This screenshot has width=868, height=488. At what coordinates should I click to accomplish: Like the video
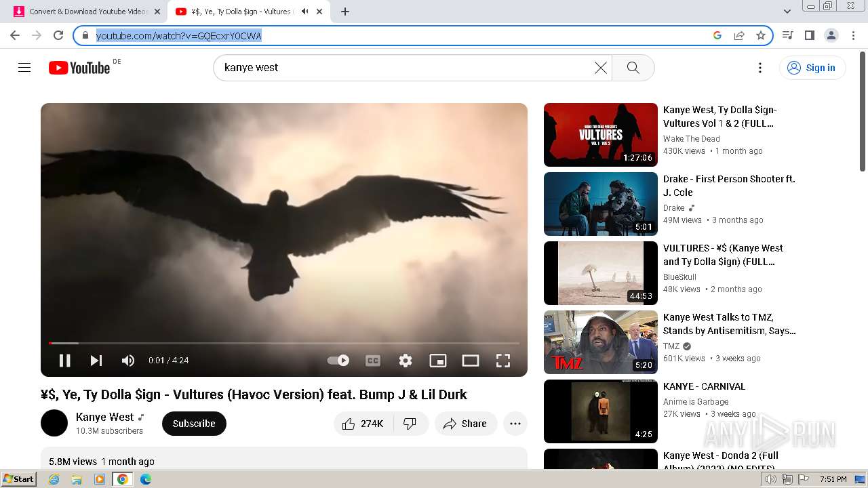point(363,424)
